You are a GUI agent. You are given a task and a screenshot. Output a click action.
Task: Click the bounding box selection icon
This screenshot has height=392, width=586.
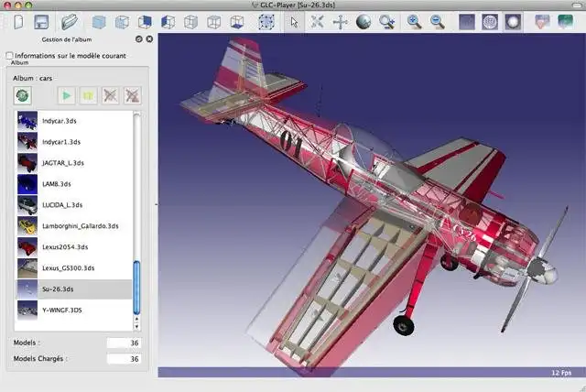point(266,22)
